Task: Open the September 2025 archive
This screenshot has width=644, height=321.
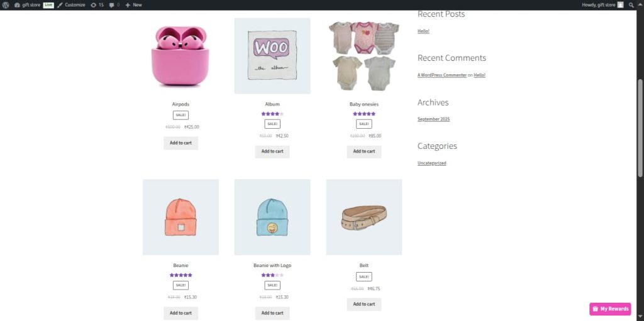Action: (x=434, y=119)
